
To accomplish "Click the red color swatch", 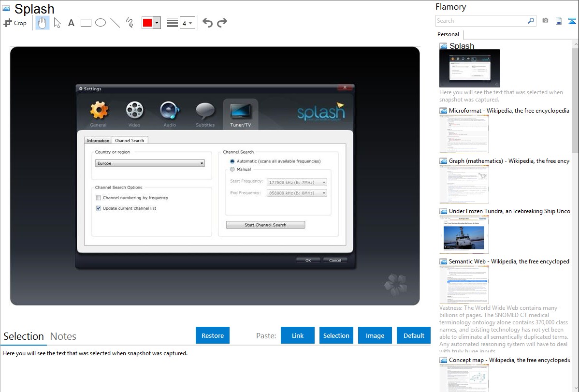I will [147, 23].
